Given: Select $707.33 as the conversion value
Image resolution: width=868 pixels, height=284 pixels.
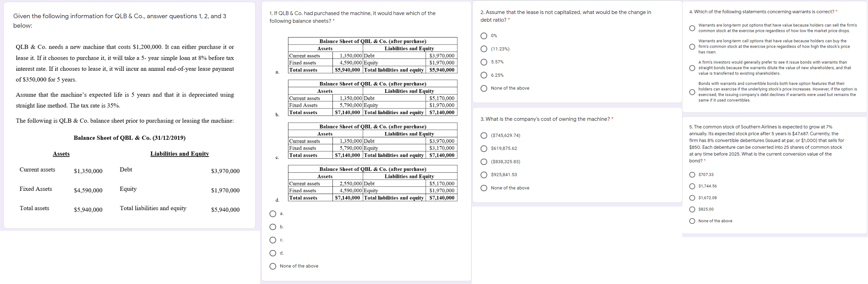Looking at the screenshot, I should coord(692,174).
